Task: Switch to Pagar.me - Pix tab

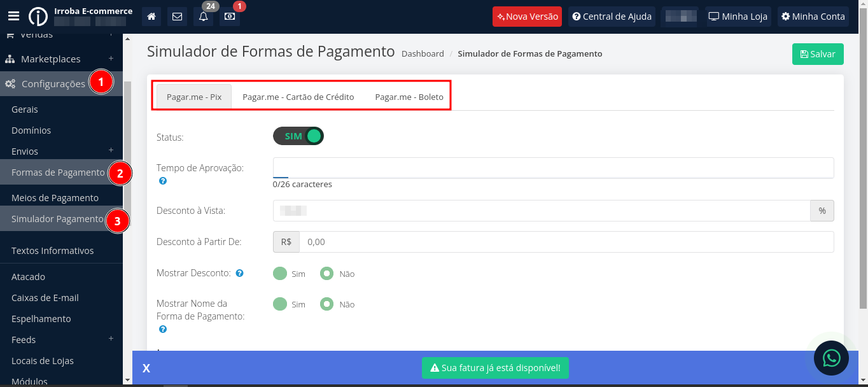Action: pos(194,97)
